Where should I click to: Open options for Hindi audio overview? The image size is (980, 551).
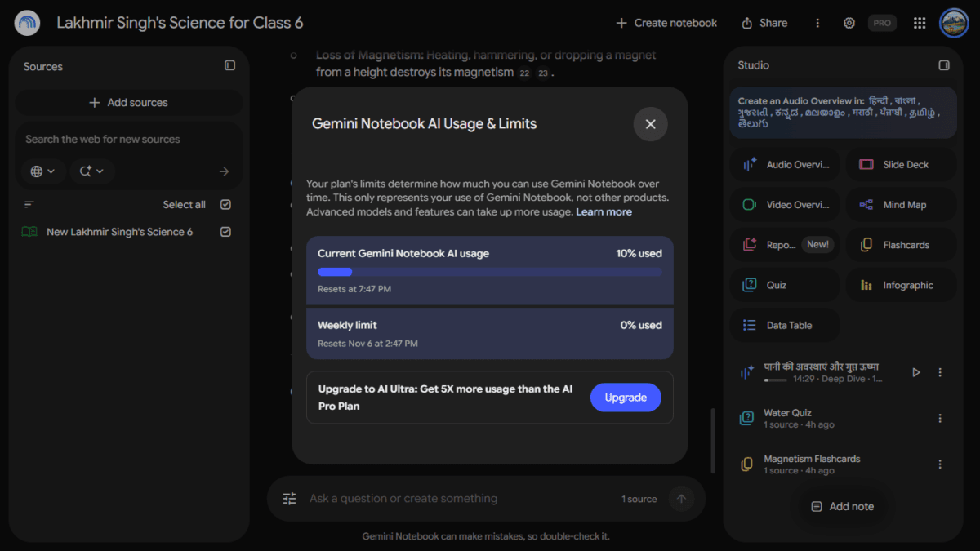[940, 372]
